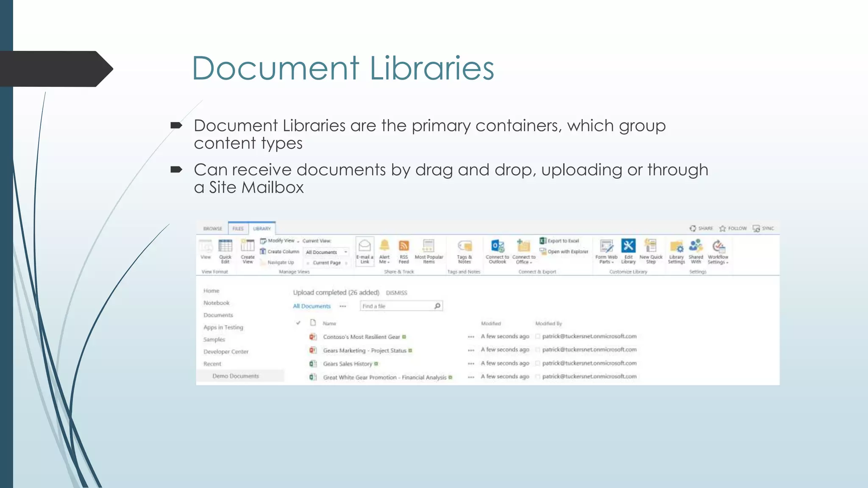Sort by the Modified column header
868x488 pixels.
(491, 324)
